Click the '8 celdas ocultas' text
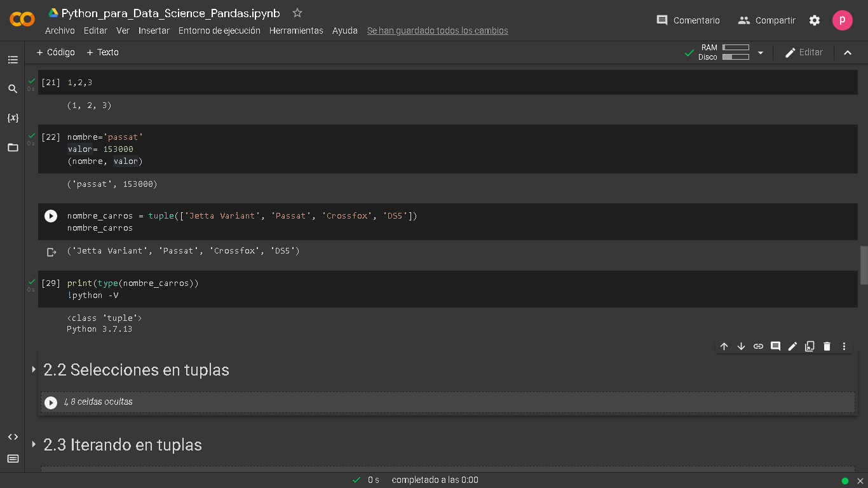The width and height of the screenshot is (868, 488). click(102, 402)
